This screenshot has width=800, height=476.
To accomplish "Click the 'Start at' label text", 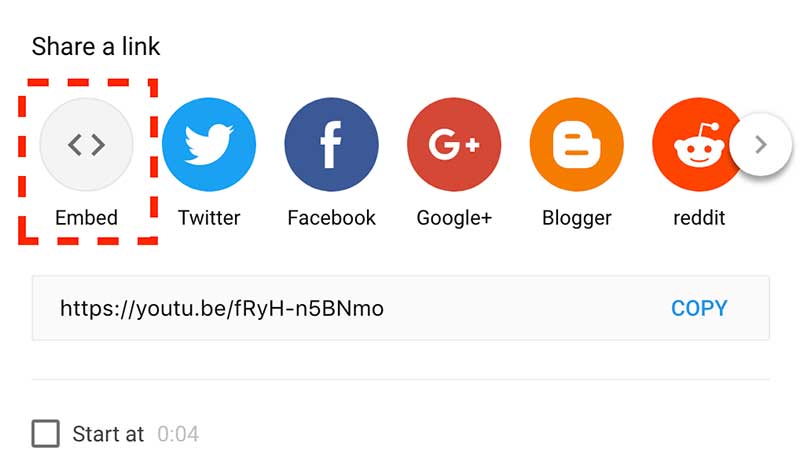I will coord(108,434).
